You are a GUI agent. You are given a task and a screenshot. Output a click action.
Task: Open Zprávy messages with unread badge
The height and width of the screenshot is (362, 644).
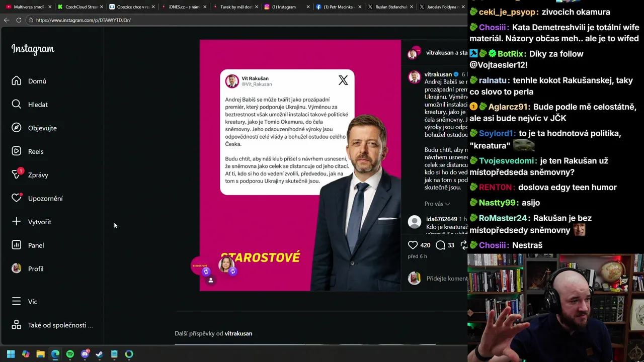click(30, 175)
